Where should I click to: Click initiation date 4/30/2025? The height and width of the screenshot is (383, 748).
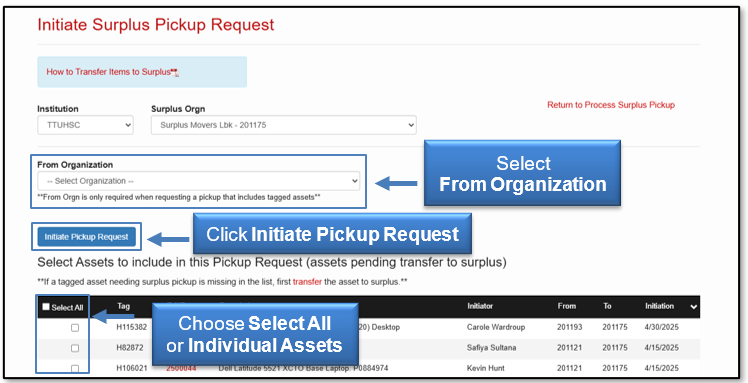click(662, 327)
